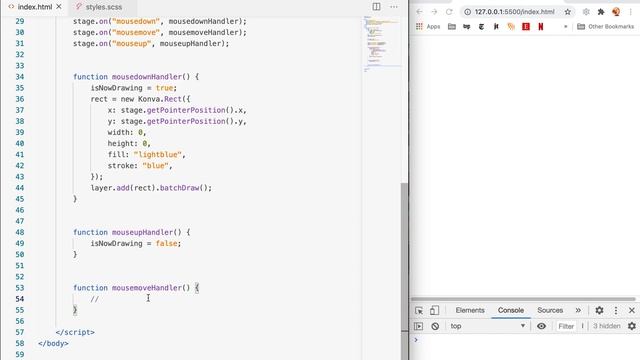Bookmark this page with the star
The width and height of the screenshot is (640, 360).
(x=568, y=12)
